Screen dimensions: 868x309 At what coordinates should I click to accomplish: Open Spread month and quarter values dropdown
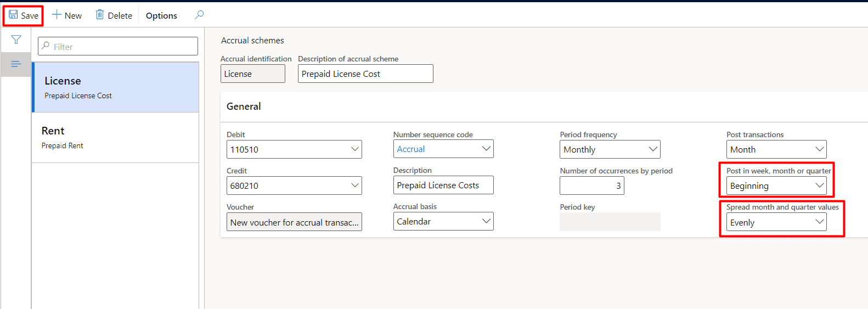click(x=819, y=222)
